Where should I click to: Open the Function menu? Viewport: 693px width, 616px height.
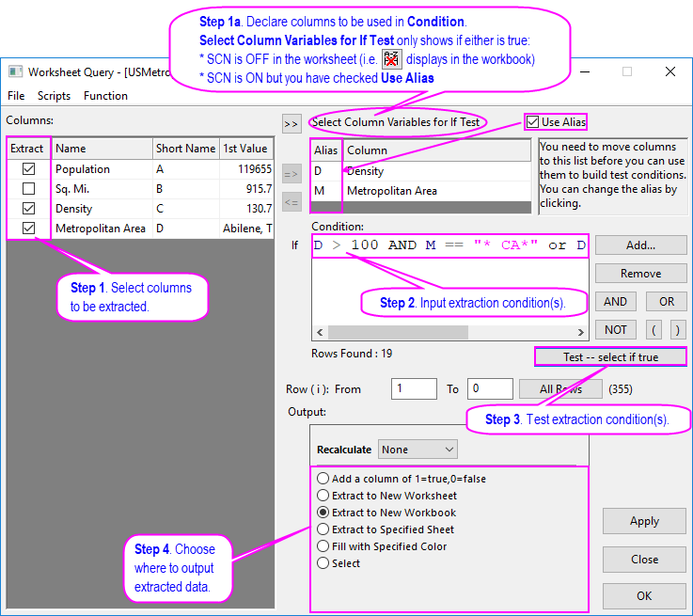point(105,95)
